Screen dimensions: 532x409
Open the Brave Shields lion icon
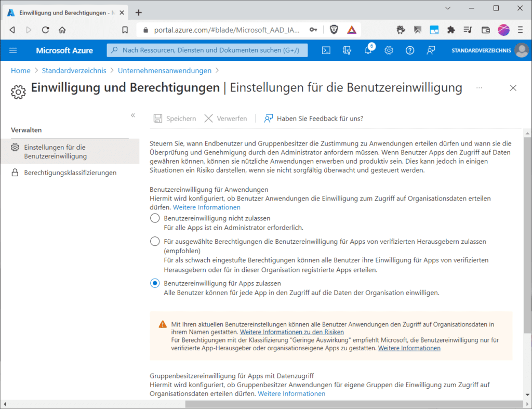point(334,30)
